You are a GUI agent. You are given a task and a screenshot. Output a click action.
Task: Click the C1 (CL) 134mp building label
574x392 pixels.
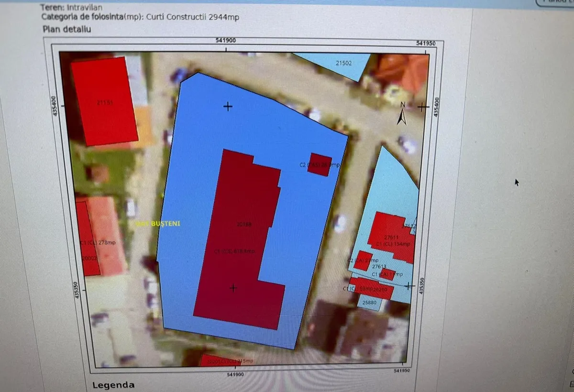394,244
